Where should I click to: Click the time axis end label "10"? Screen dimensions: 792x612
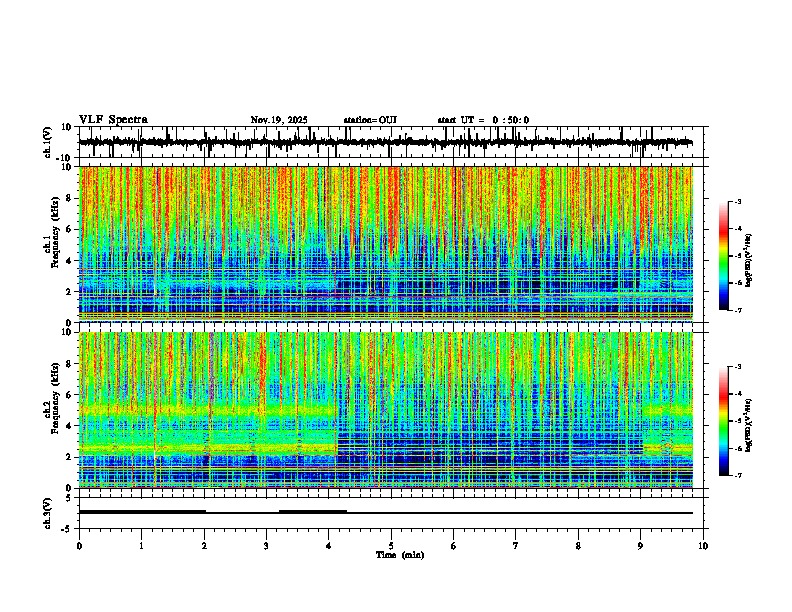703,546
